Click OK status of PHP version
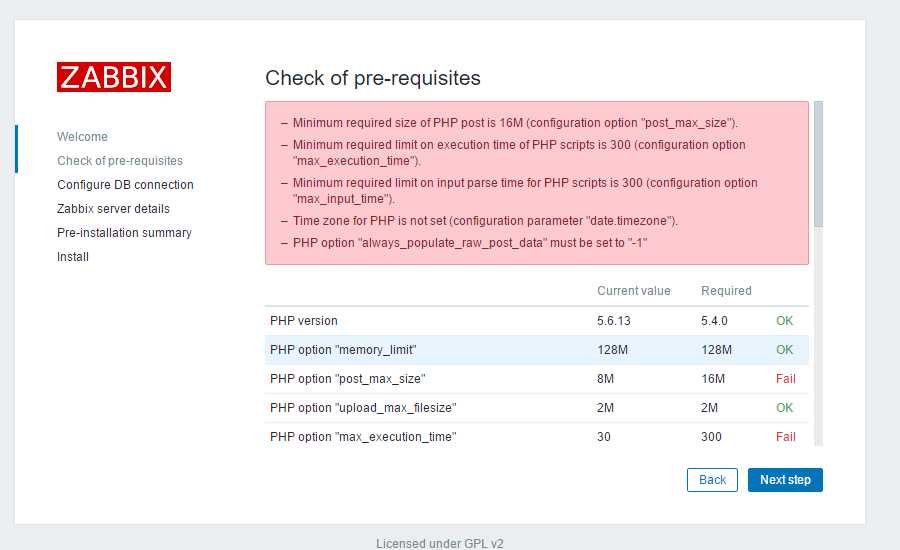This screenshot has width=900, height=550. pyautogui.click(x=785, y=321)
